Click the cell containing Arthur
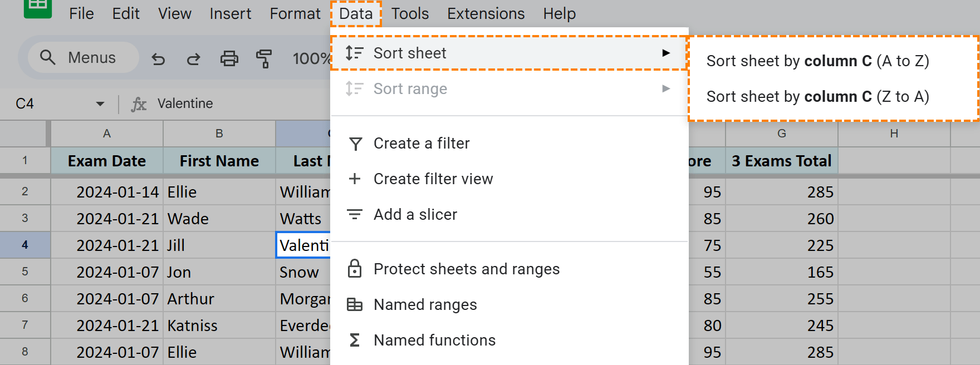The image size is (980, 365). pyautogui.click(x=219, y=299)
